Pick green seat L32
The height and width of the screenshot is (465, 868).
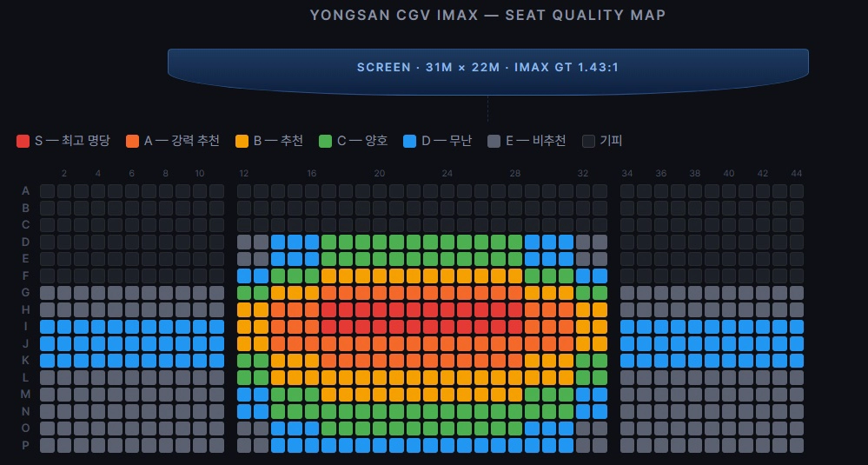583,377
